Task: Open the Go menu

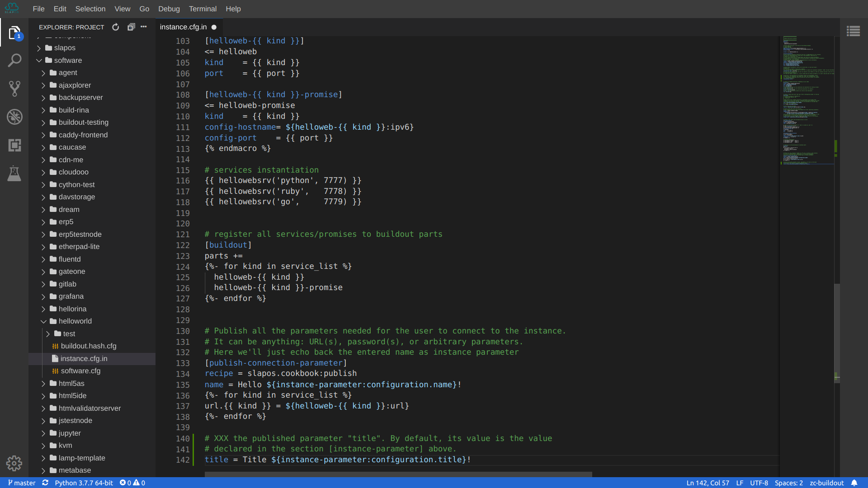Action: 144,9
